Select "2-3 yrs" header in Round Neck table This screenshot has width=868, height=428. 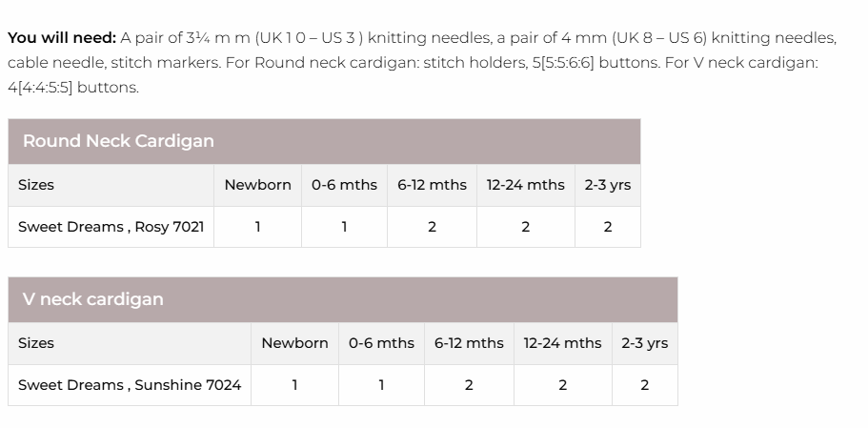click(607, 185)
